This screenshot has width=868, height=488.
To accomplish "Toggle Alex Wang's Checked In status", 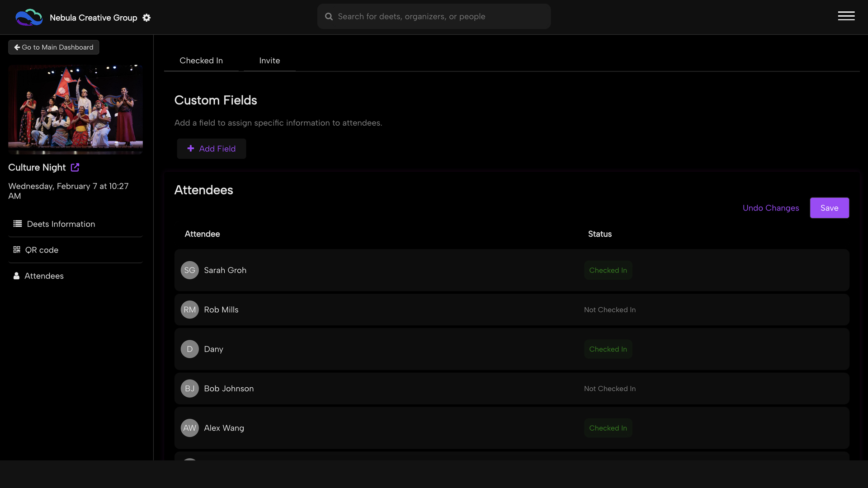I will (x=608, y=428).
